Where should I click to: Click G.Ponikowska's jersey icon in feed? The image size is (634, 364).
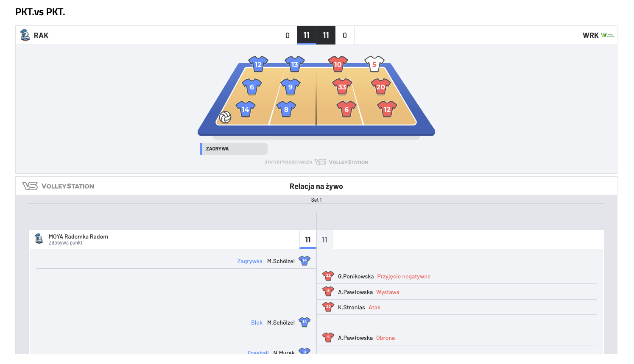tap(328, 276)
